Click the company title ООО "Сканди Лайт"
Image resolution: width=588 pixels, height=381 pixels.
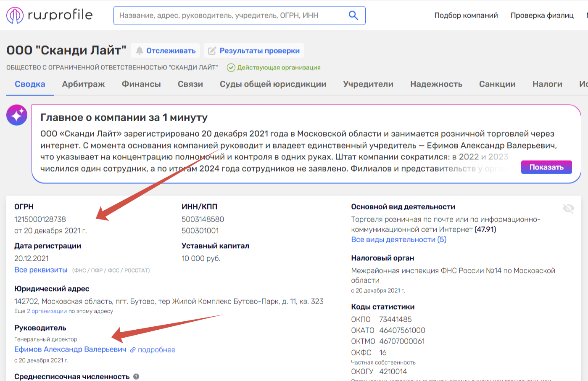click(66, 50)
